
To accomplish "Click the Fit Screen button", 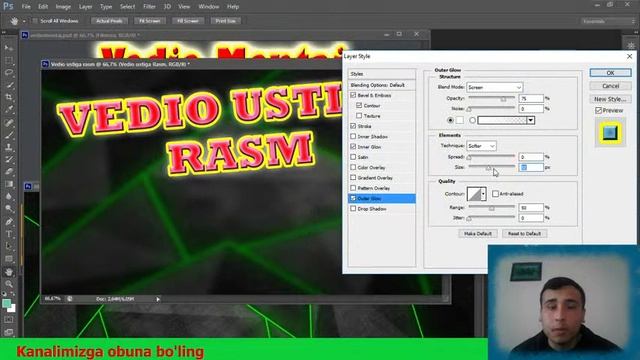I will click(x=149, y=21).
